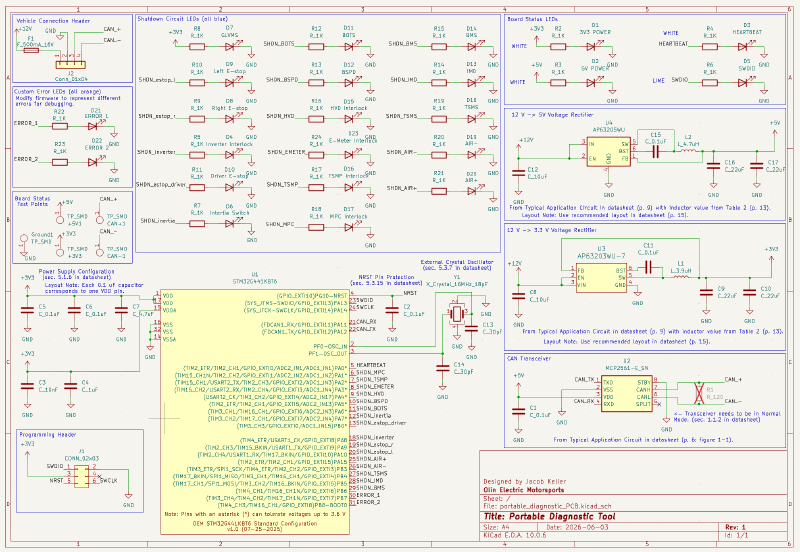Image resolution: width=800 pixels, height=552 pixels.
Task: Select the U1 STM32G441KBT6 microcontroller symbol
Action: [255, 412]
